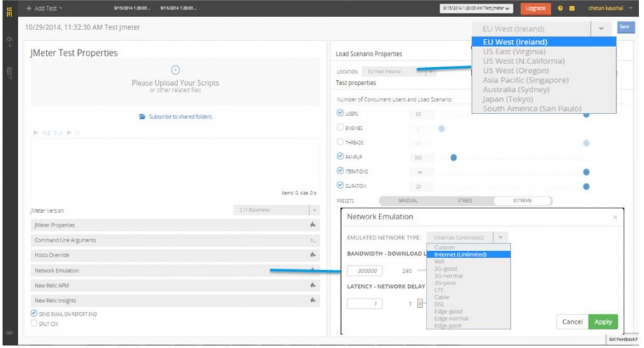Screen dimensions: 644x348
Task: Open the gauge icon in the left sidebar
Action: [9, 41]
